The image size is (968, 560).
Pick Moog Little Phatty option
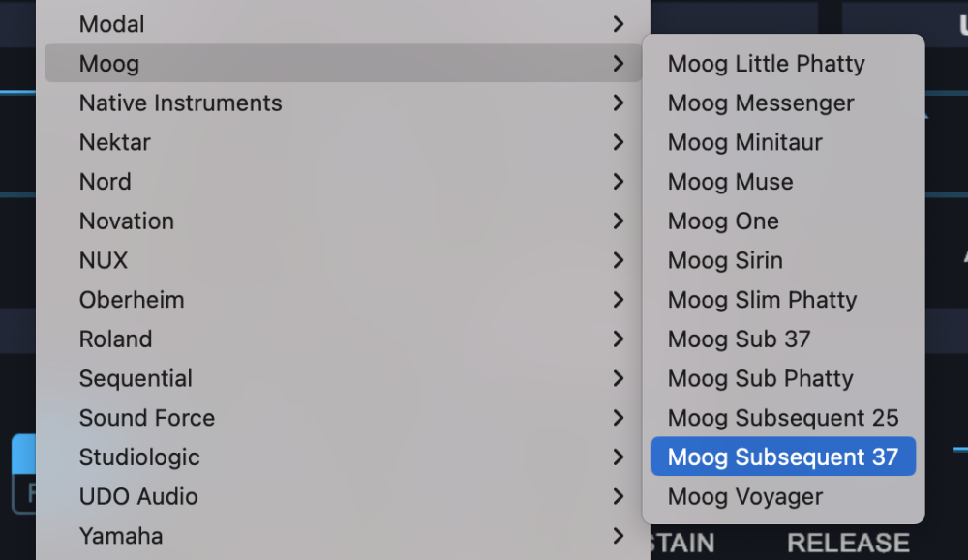tap(766, 64)
